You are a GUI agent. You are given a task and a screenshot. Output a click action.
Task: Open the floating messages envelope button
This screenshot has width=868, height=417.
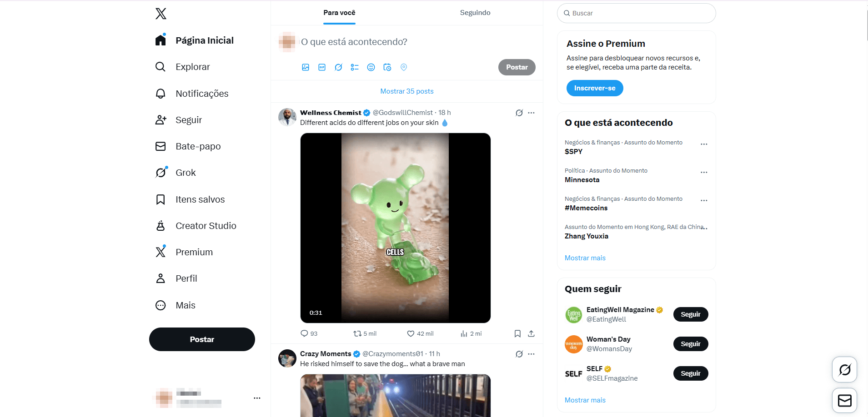[x=844, y=400]
